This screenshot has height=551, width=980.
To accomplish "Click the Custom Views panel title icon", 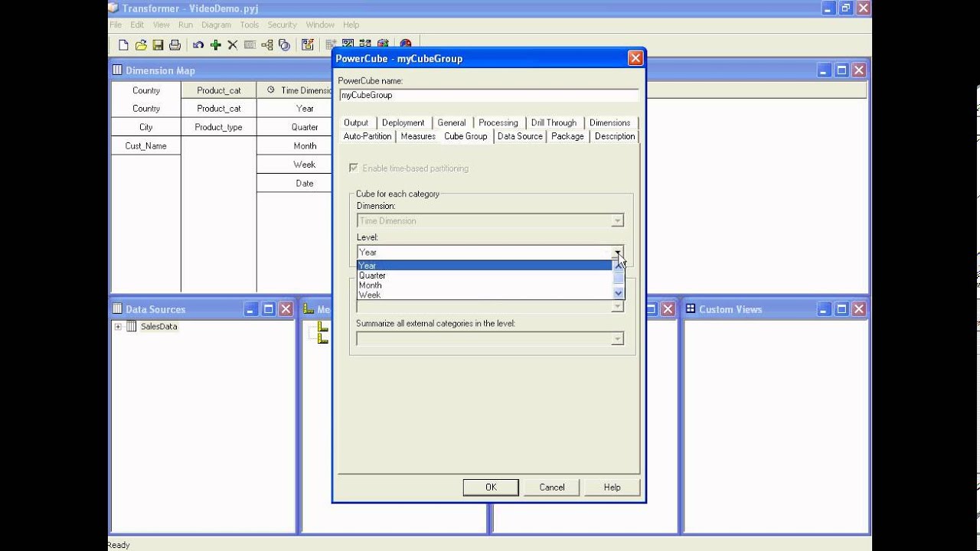I will tap(691, 309).
